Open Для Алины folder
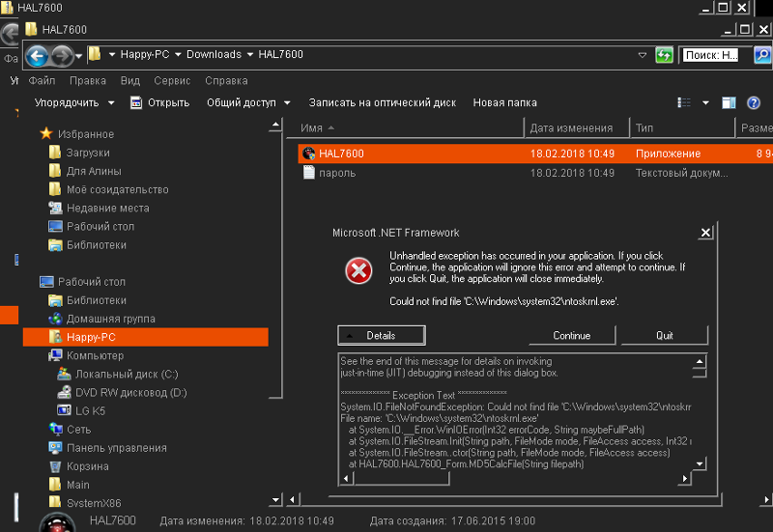Image resolution: width=773 pixels, height=532 pixels. (x=85, y=171)
